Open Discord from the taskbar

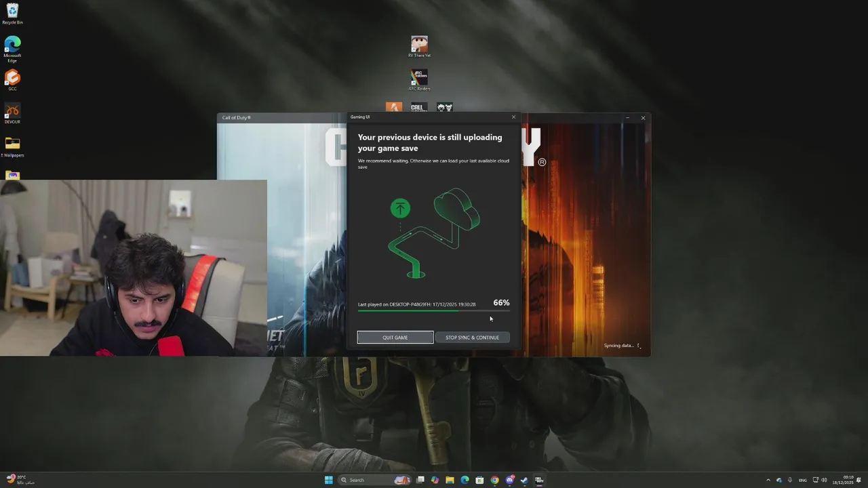(x=509, y=480)
